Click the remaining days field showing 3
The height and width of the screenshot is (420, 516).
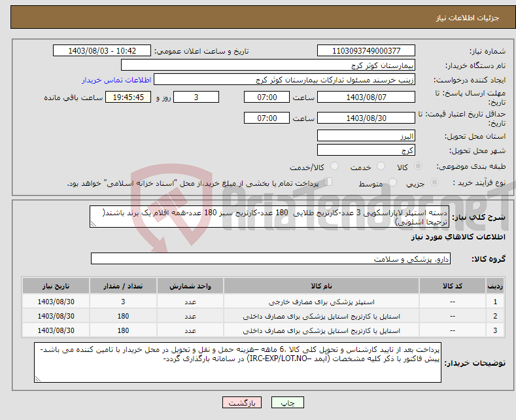coord(196,97)
